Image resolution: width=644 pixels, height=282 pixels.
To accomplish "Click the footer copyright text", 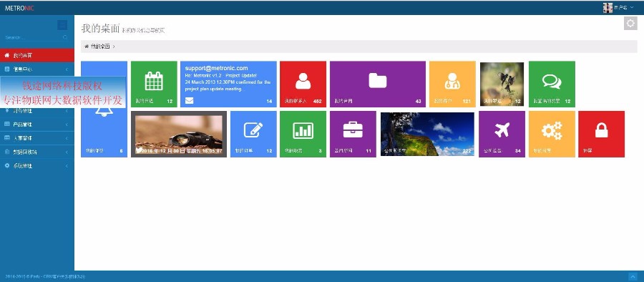I will [45, 277].
